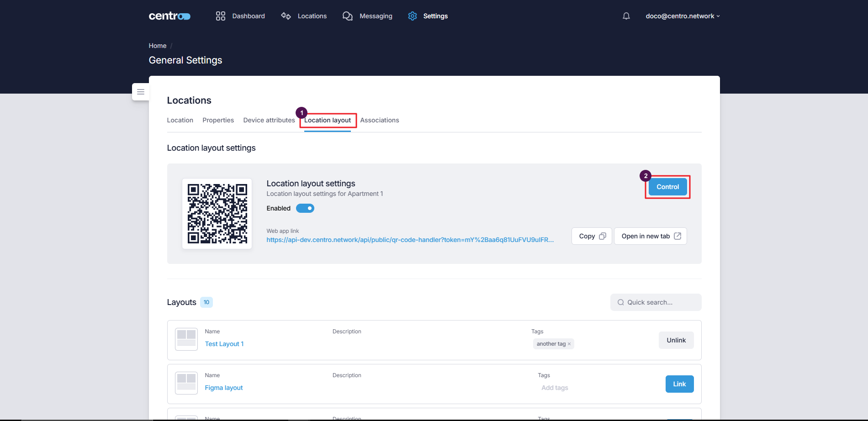Screen dimensions: 868x421
Task: Focus the Quick search field
Action: click(656, 302)
